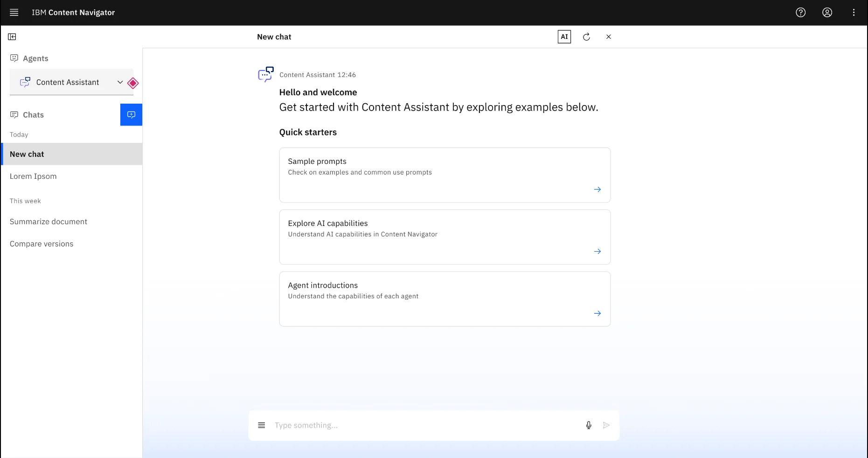Open the prompt menu icon in input bar
This screenshot has width=868, height=458.
tap(262, 425)
